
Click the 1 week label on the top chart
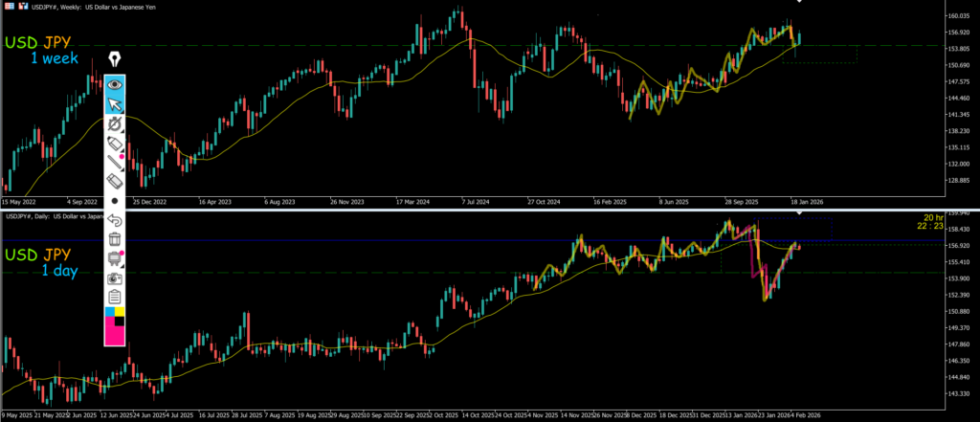pos(56,59)
